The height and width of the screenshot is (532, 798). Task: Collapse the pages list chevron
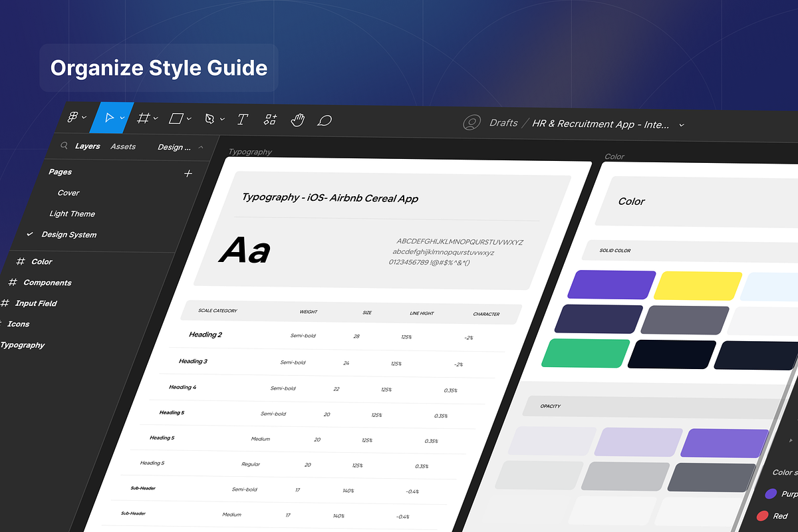(201, 148)
